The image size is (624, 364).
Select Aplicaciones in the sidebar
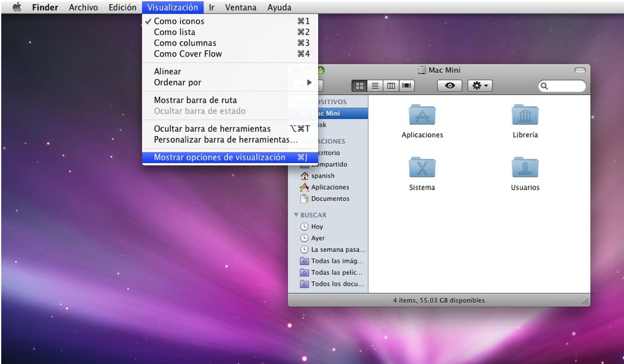(329, 188)
